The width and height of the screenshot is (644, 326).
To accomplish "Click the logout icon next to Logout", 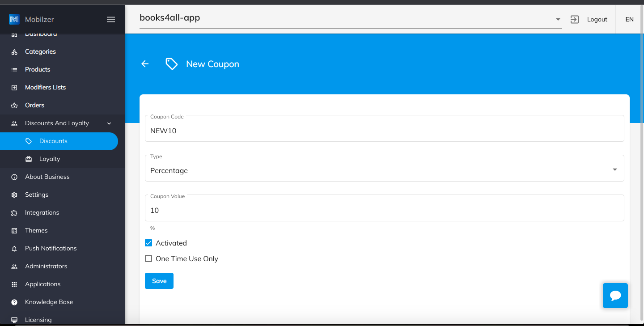I will click(575, 19).
